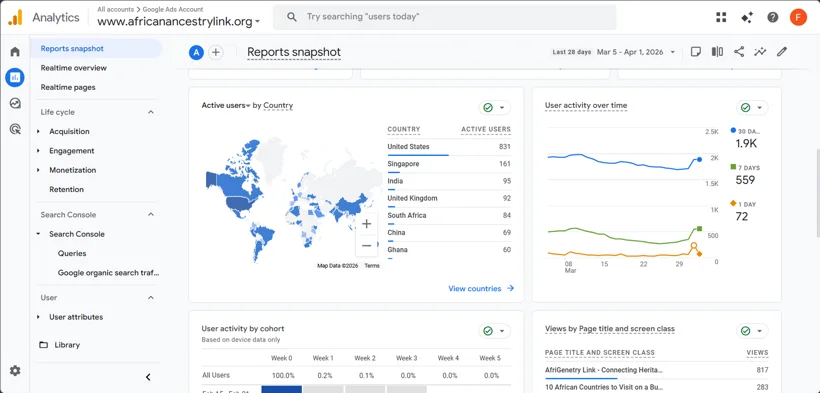Add a new comparison with plus icon
Viewport: 820px width, 393px height.
point(215,52)
